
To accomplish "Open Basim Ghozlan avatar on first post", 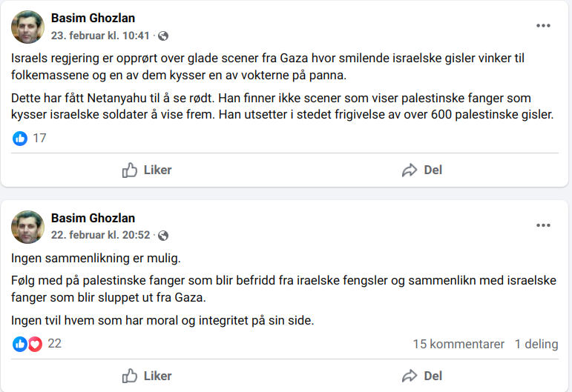I will 27,27.
